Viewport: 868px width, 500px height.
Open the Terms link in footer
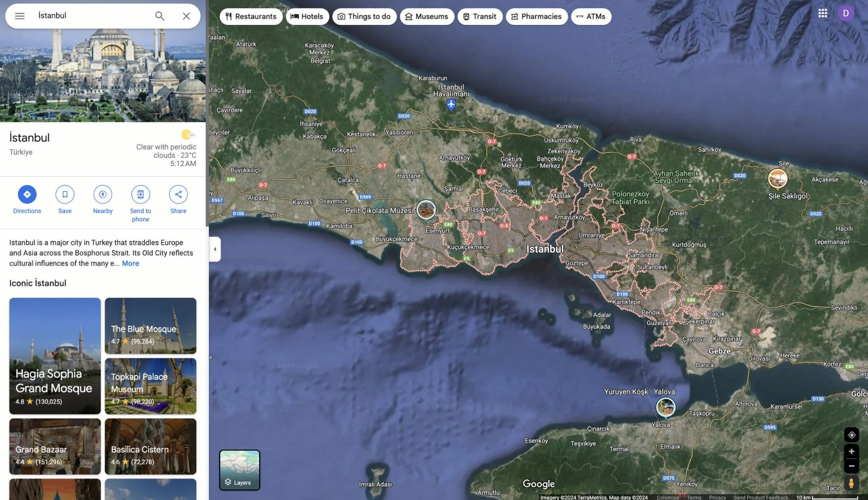click(694, 497)
